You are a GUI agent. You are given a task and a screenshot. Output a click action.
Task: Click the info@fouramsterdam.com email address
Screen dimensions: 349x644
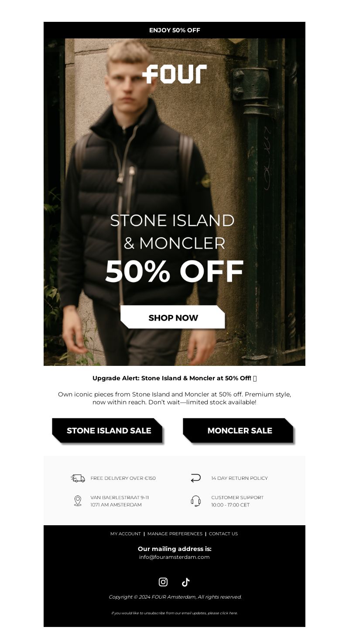(x=174, y=557)
